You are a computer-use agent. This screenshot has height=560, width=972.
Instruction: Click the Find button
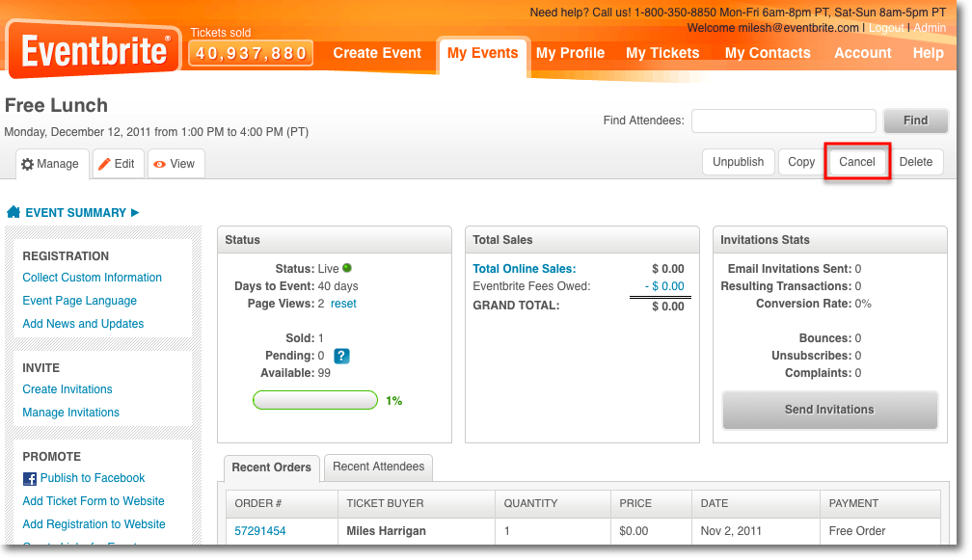[916, 120]
